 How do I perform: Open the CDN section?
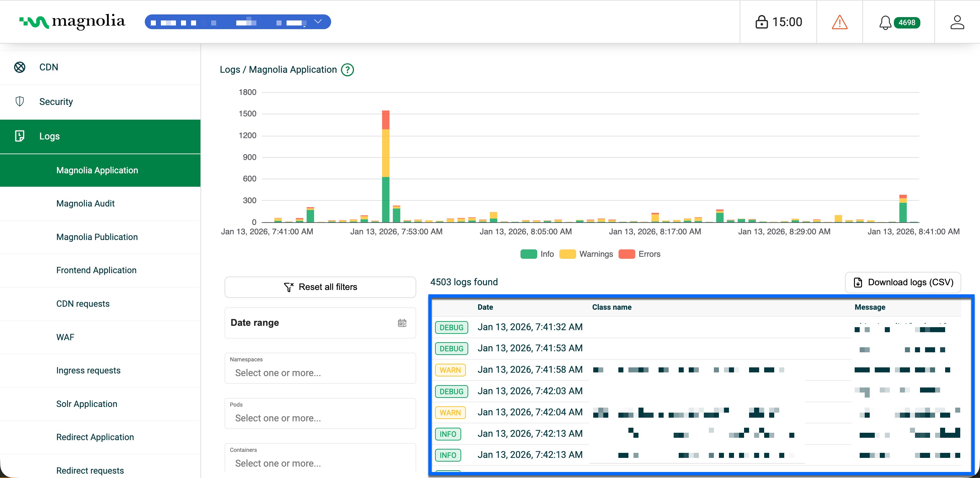100,67
